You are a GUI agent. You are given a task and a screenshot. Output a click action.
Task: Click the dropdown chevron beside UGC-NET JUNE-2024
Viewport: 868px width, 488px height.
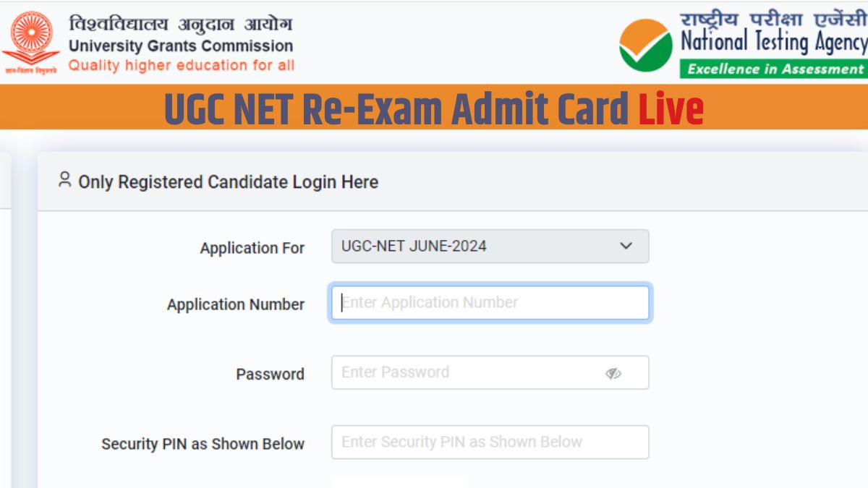point(625,247)
